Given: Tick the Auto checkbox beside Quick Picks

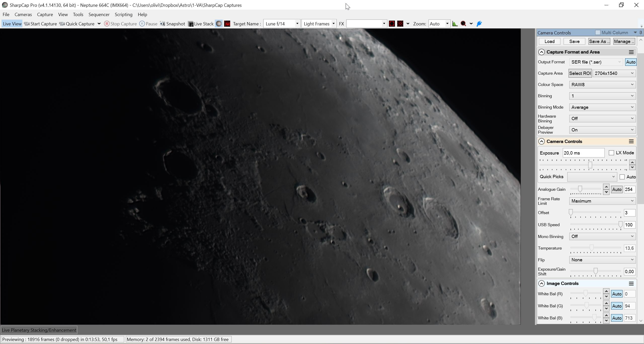Looking at the screenshot, I should pos(622,177).
